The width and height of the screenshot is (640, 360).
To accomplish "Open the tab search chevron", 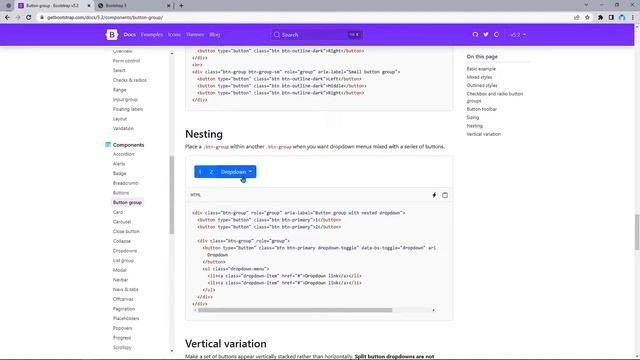I will (586, 5).
